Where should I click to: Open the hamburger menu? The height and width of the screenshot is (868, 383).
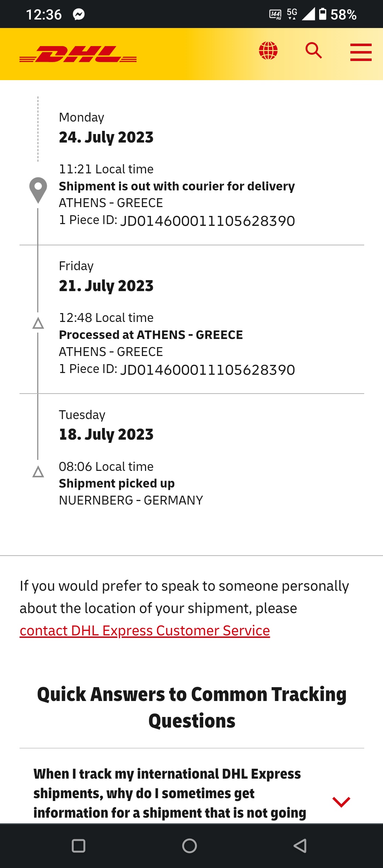click(361, 52)
